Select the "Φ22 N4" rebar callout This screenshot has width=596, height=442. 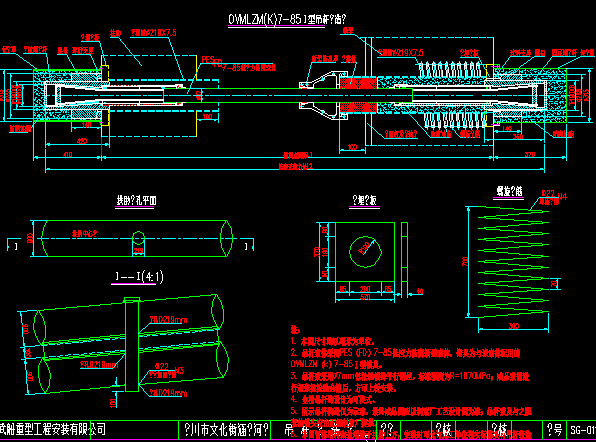tap(554, 195)
